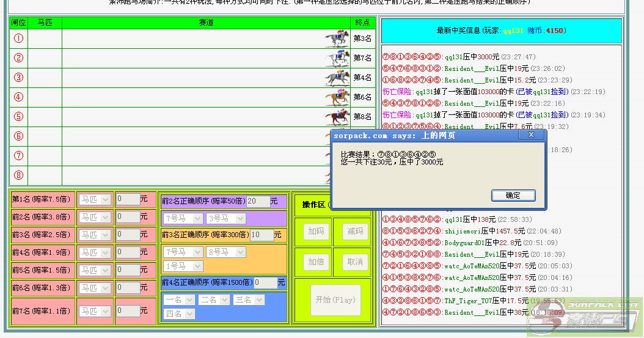Click the circled gate number ⑥
Image resolution: width=644 pixels, height=338 pixels.
[18, 136]
